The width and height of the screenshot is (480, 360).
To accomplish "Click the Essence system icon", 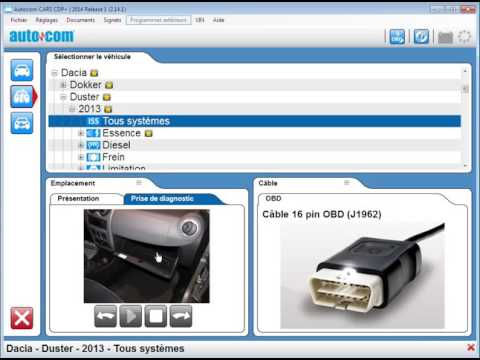I will (x=93, y=133).
